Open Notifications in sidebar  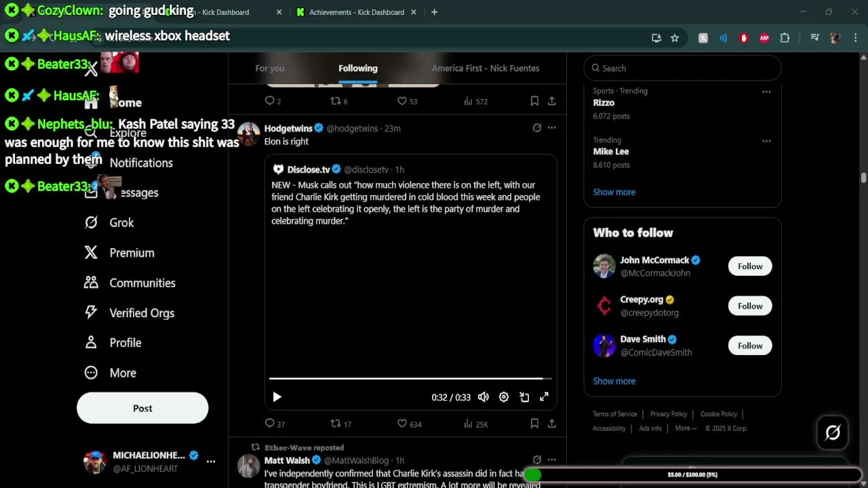(128, 163)
